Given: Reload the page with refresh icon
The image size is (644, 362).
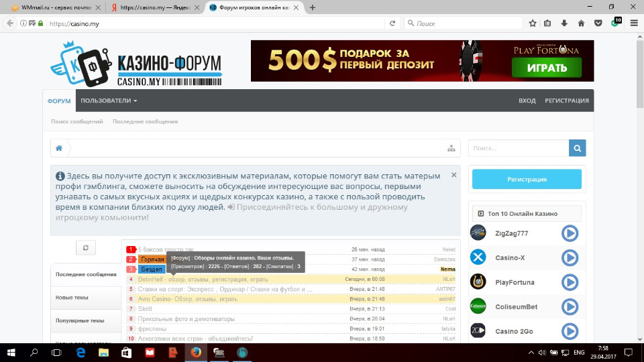Looking at the screenshot, I should click(x=392, y=23).
